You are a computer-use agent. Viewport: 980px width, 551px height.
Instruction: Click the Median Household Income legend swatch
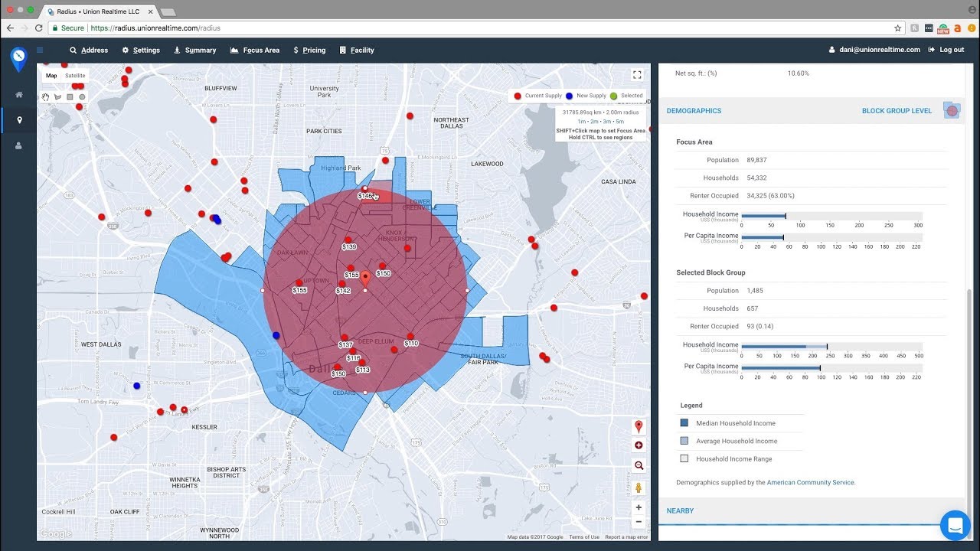click(684, 423)
